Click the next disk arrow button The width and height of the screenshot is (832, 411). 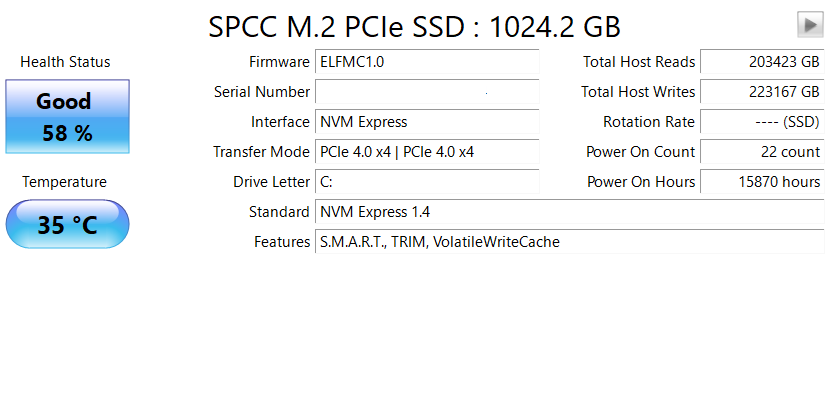[810, 25]
